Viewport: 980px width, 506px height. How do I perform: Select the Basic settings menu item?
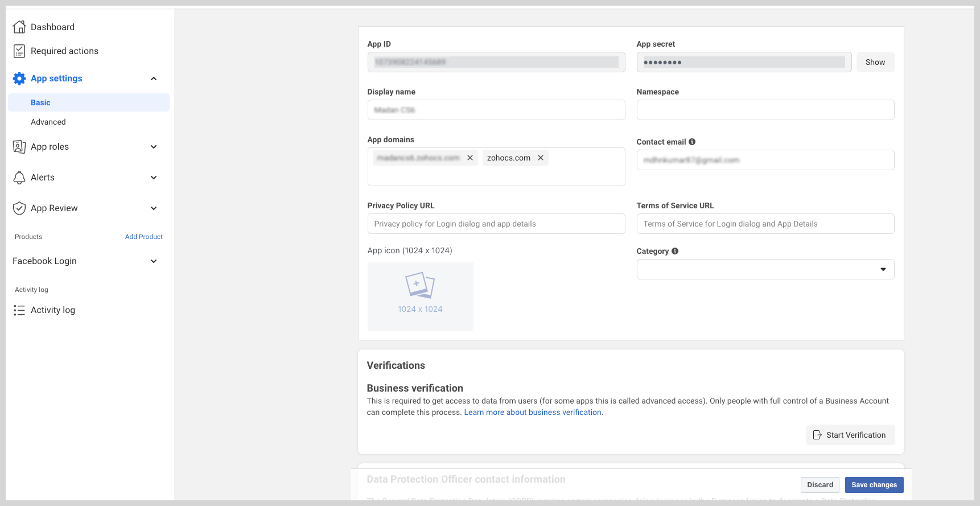click(40, 102)
